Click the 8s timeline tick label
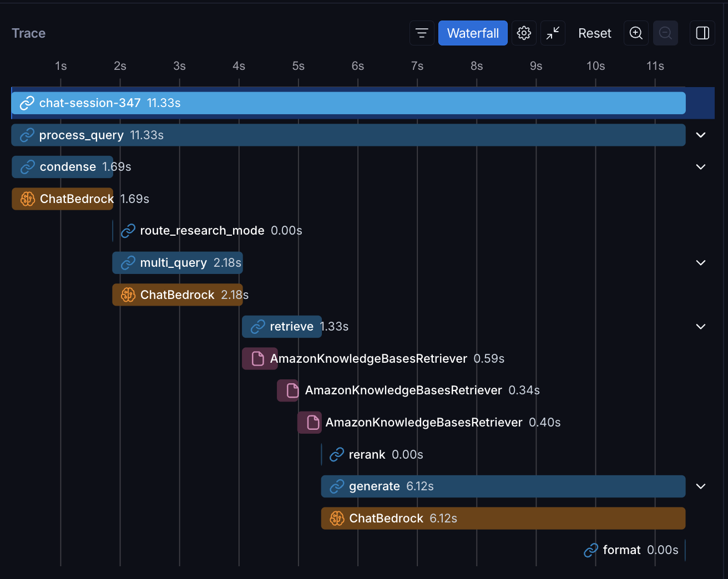The image size is (728, 579). pos(477,66)
